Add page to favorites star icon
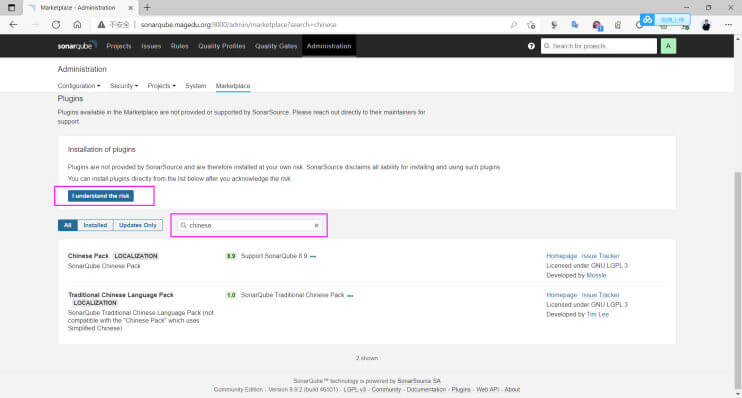Image resolution: width=742 pixels, height=398 pixels. [x=531, y=25]
